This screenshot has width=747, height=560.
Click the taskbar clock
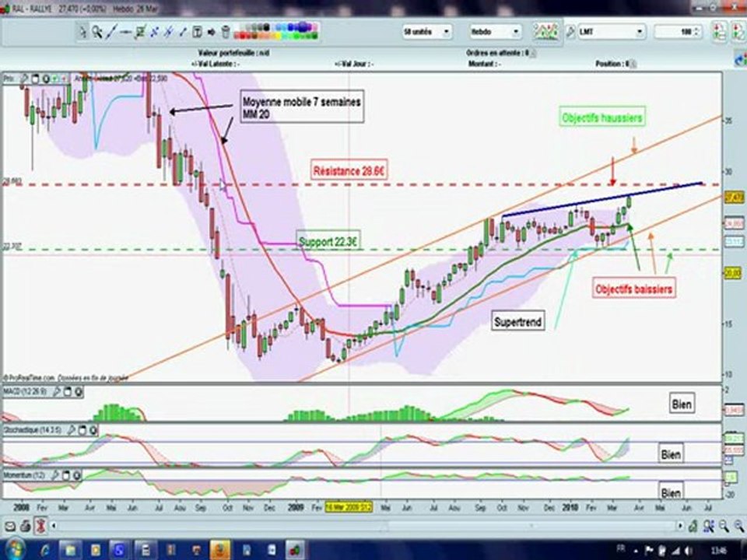point(719,550)
